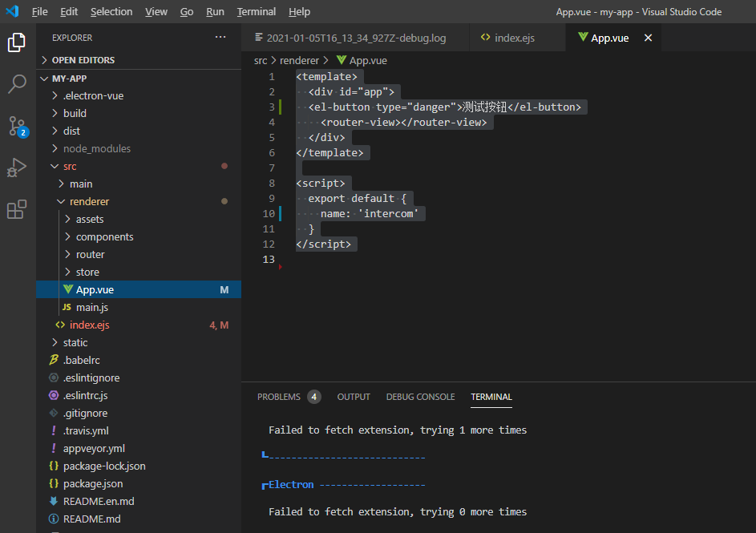Select the Explorer icon in activity bar

tap(18, 42)
